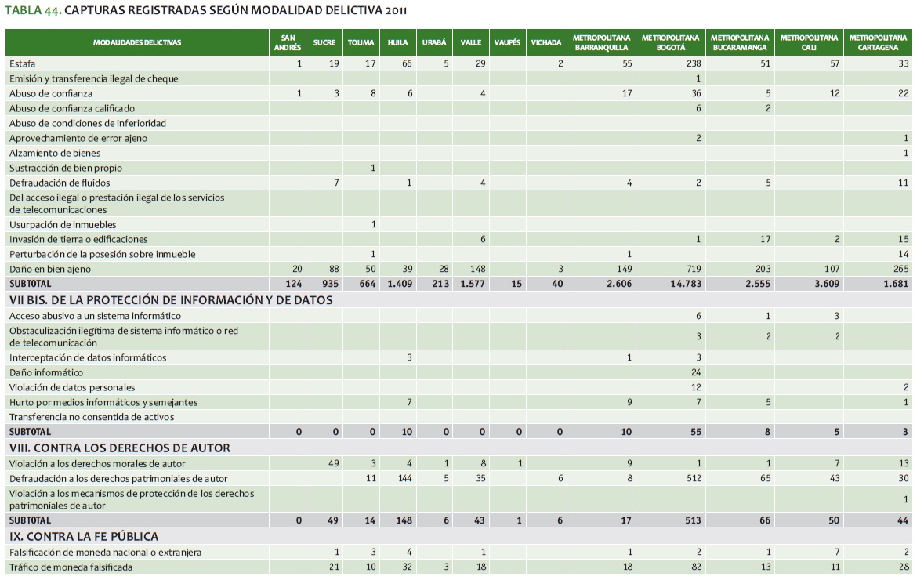Select the 'Daño informático' row label
924x580 pixels.
click(46, 372)
